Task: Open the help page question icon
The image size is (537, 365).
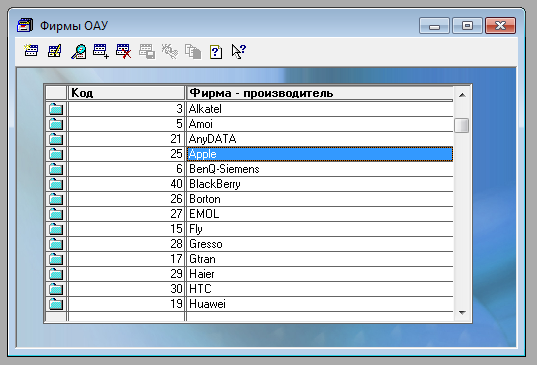Action: (216, 52)
